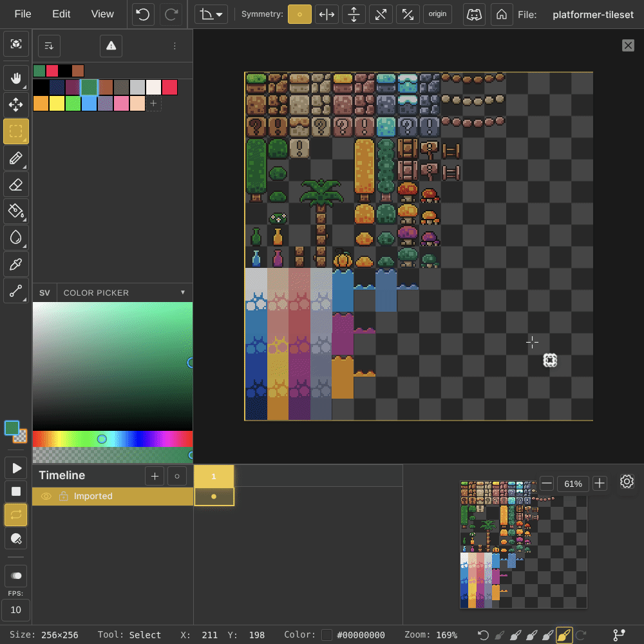
Task: Toggle animation loop playback
Action: click(16, 515)
